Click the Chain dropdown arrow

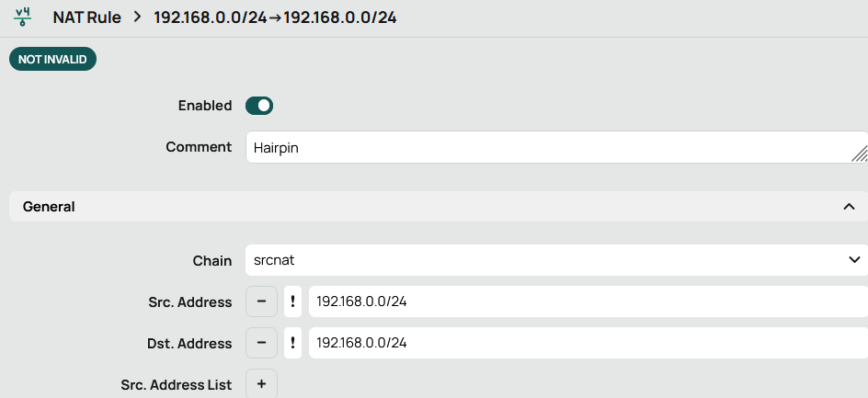pyautogui.click(x=852, y=260)
